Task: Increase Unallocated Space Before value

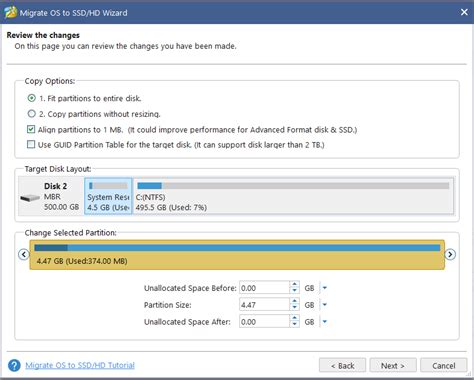Action: click(294, 285)
